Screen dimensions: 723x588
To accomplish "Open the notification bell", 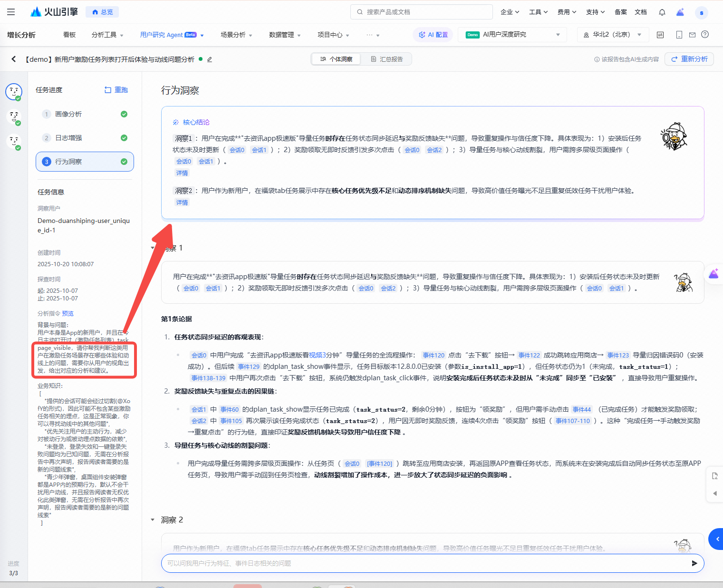I will 662,12.
